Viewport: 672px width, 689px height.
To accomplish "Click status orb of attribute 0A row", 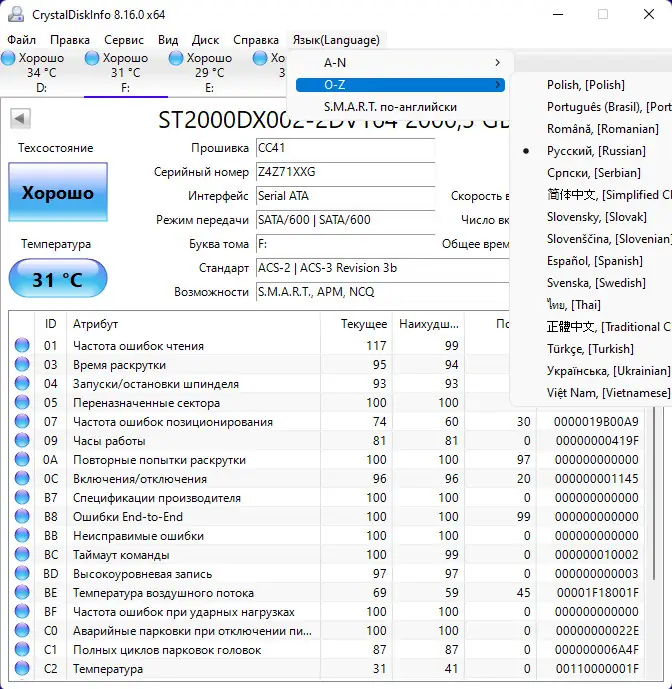I will click(x=22, y=459).
